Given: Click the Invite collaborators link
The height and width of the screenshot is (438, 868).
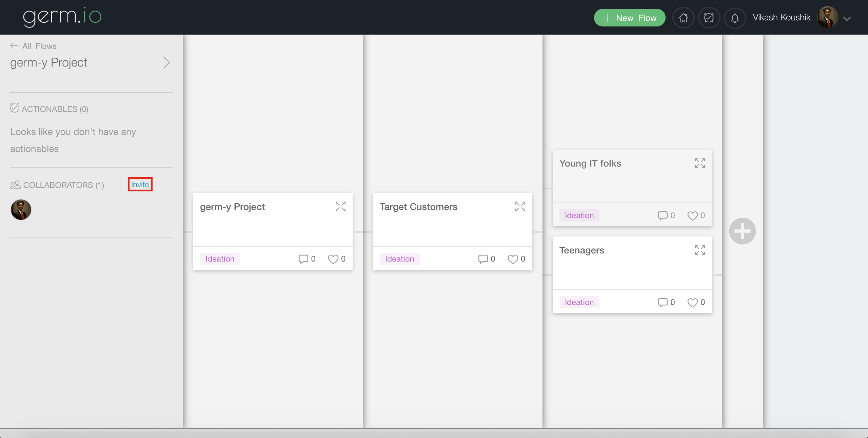Looking at the screenshot, I should [x=140, y=184].
